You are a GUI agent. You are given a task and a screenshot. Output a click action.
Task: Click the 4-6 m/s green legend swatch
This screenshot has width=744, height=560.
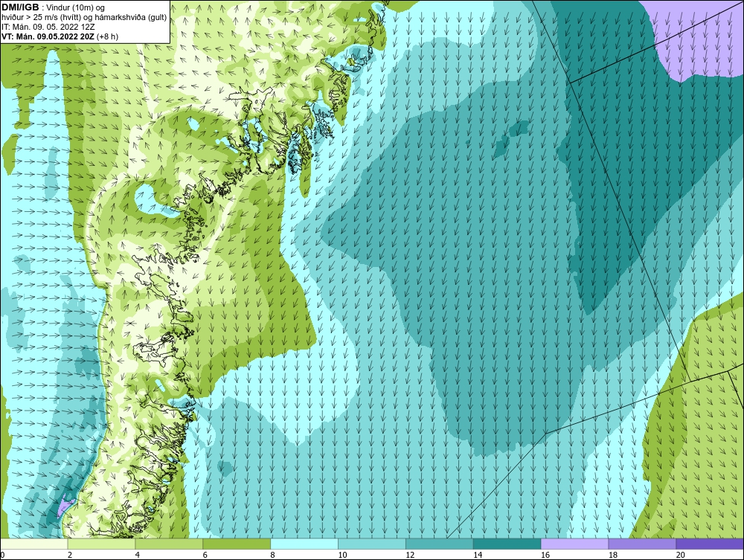pyautogui.click(x=169, y=544)
